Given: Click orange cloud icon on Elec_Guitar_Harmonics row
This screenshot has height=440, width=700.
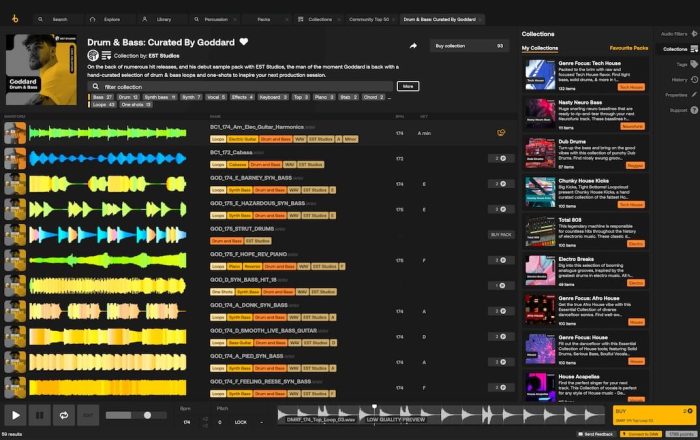Looking at the screenshot, I should [501, 133].
